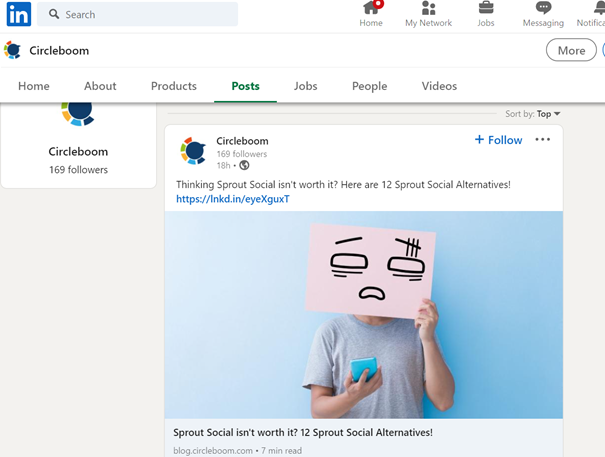The image size is (605, 457).
Task: Change Sort by Top dropdown
Action: tap(532, 114)
